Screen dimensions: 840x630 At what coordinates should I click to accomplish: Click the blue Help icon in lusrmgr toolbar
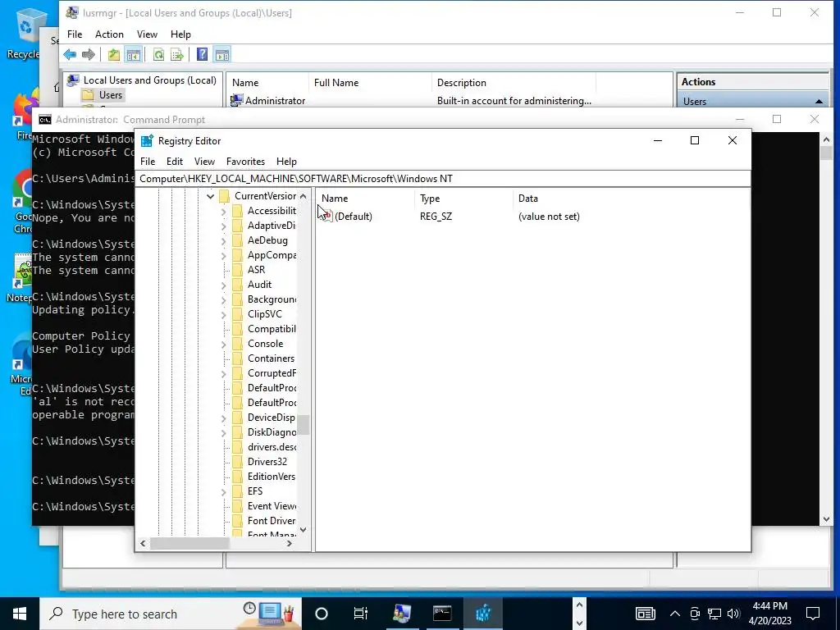click(202, 54)
